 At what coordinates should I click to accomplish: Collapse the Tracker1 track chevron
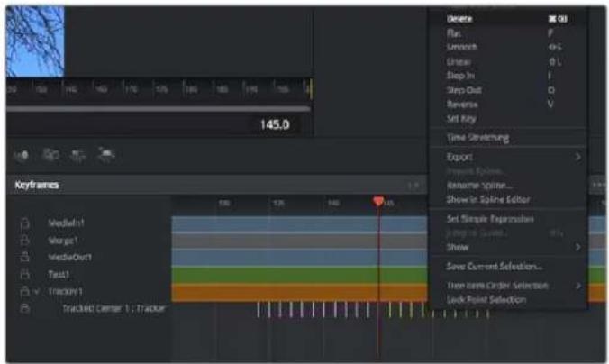pos(37,291)
